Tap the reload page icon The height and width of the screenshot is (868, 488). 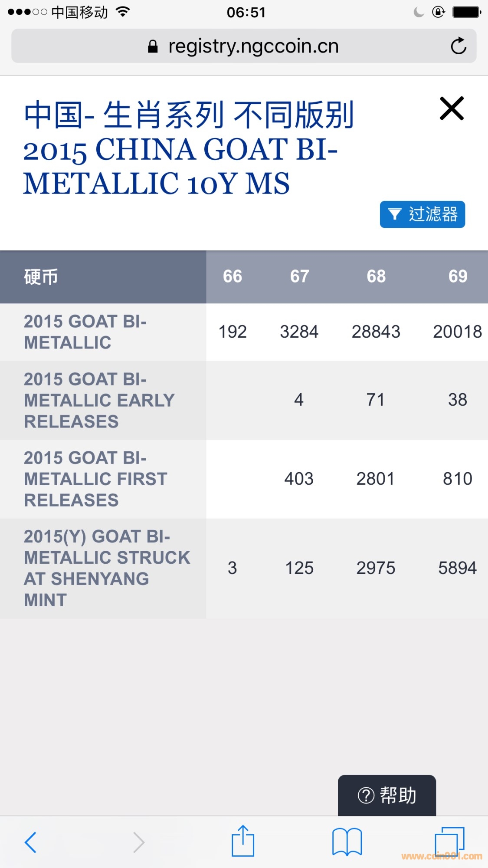[x=458, y=46]
